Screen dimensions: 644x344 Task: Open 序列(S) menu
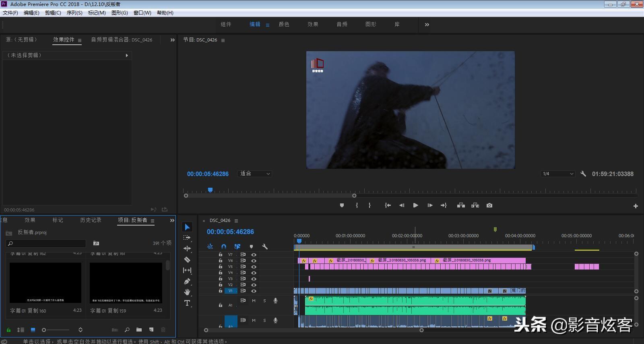tap(74, 13)
